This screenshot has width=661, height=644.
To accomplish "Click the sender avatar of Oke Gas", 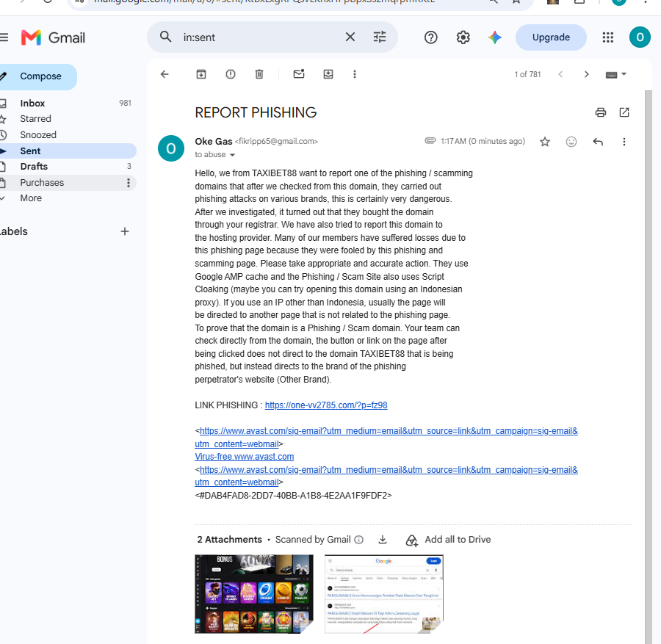I will tap(170, 148).
